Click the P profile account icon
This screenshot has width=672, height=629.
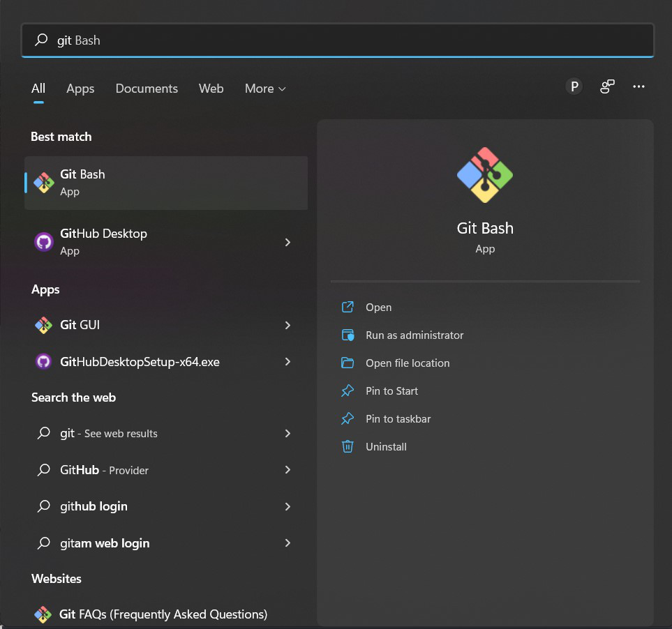pos(574,86)
